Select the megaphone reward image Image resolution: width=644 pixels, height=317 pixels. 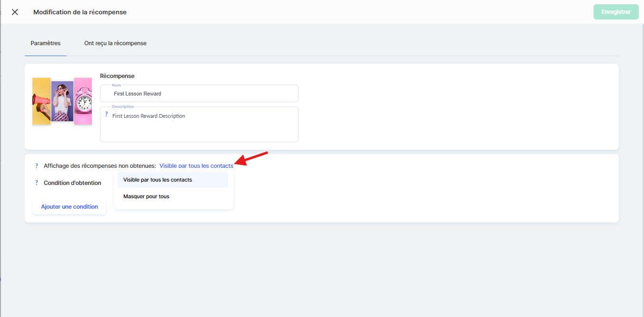41,101
